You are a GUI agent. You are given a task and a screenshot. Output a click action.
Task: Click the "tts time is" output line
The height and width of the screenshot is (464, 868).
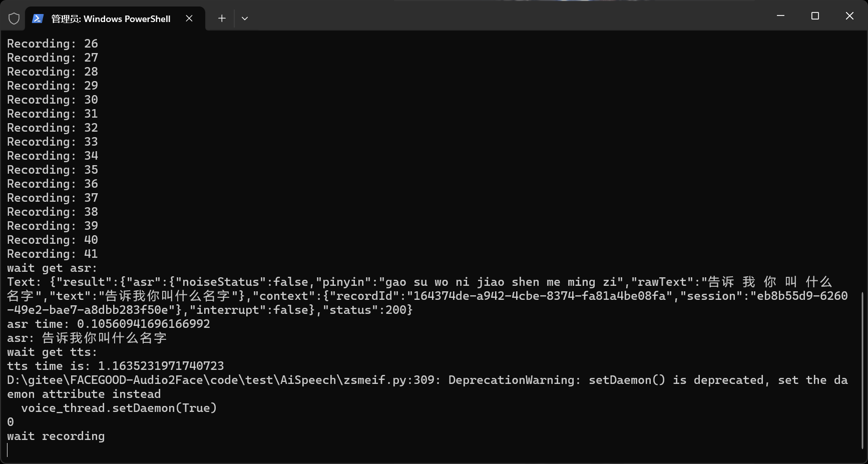click(116, 366)
